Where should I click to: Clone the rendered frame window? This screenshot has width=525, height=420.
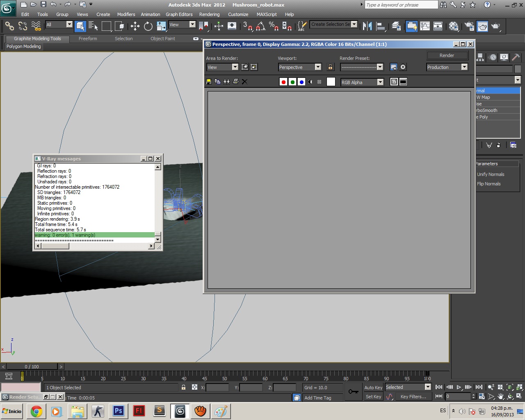[226, 82]
